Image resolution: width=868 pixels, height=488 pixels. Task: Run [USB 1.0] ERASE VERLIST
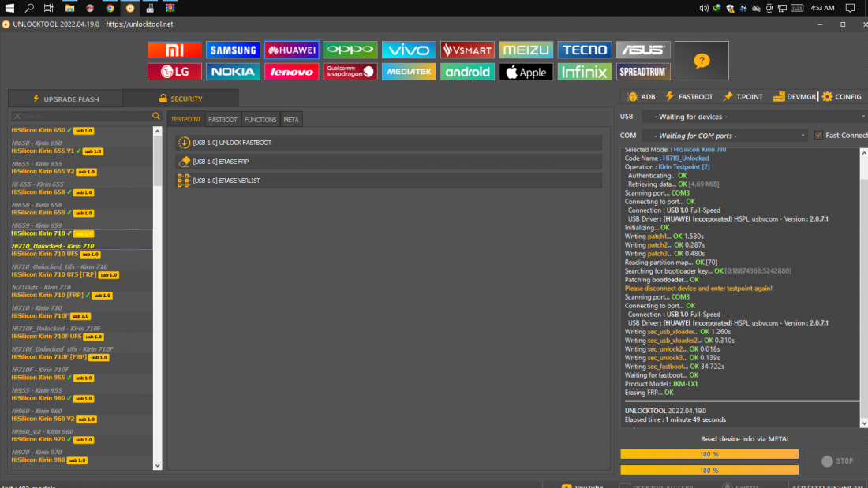click(388, 181)
